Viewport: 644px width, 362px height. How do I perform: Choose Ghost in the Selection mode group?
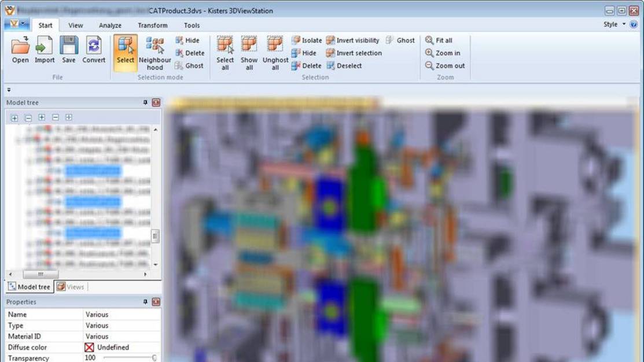click(x=189, y=66)
